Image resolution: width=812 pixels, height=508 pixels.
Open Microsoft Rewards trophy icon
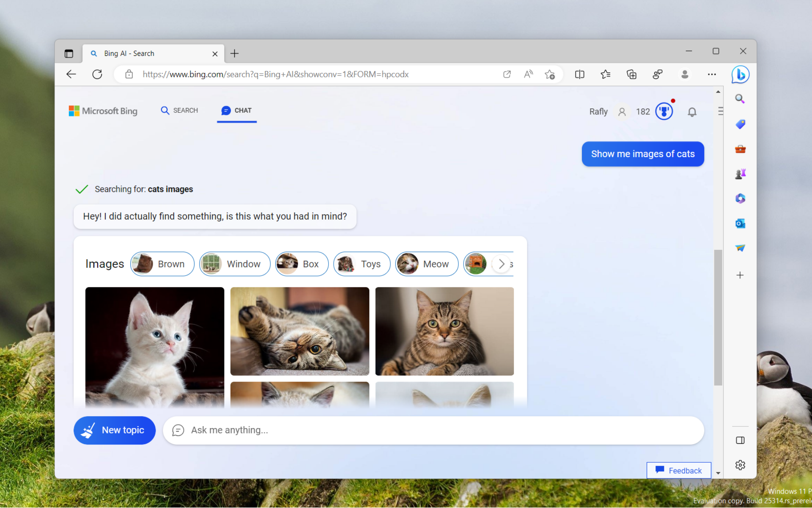[664, 111]
